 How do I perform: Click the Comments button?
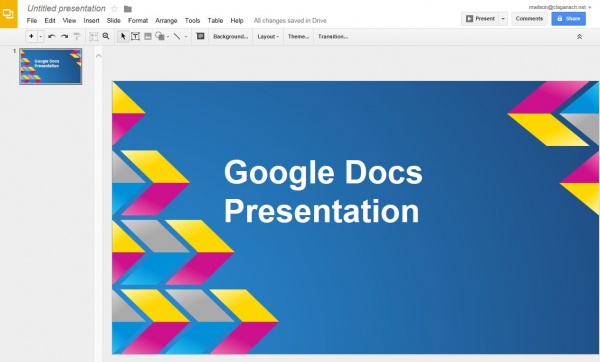click(529, 19)
